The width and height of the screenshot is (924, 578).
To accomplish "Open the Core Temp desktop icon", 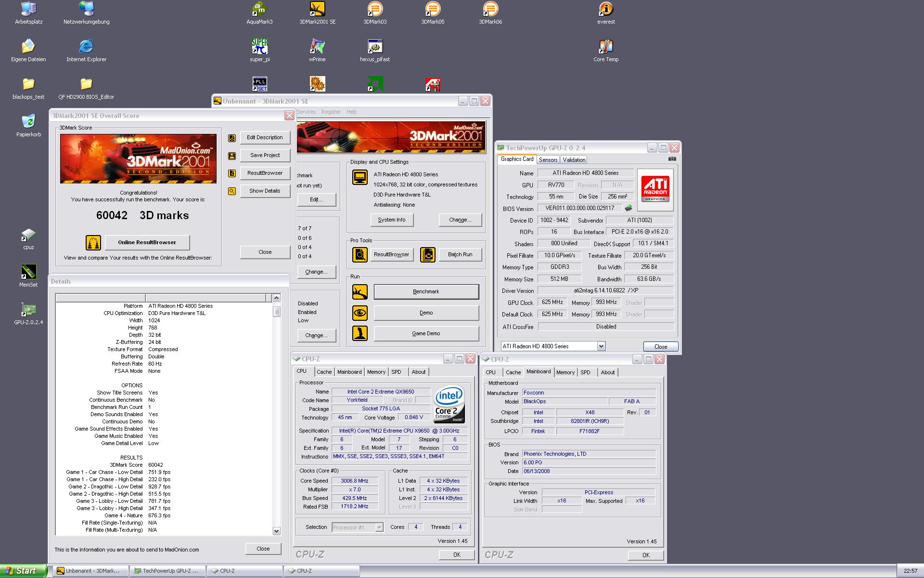I will tap(606, 51).
